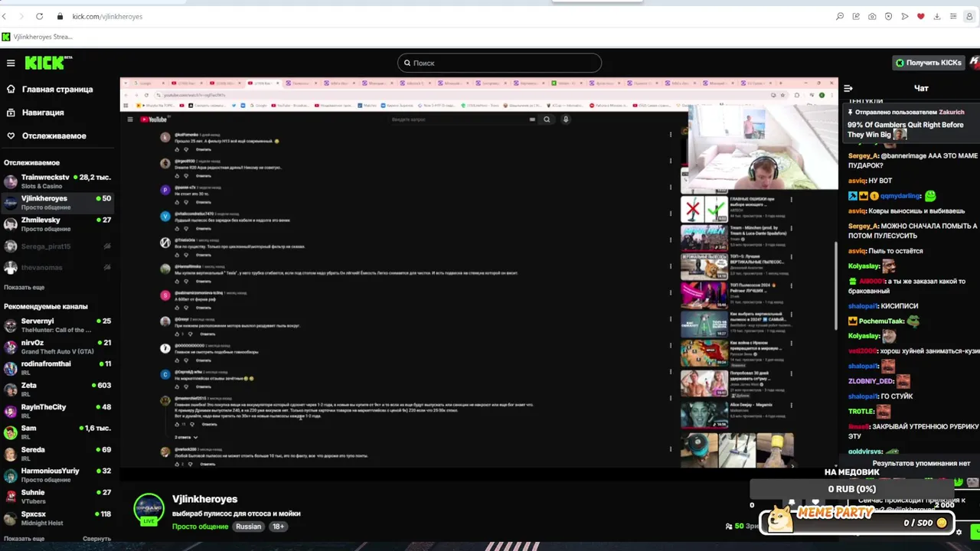The height and width of the screenshot is (551, 980).
Task: Open the Spxcsx Midnight Heist channel
Action: click(x=57, y=518)
